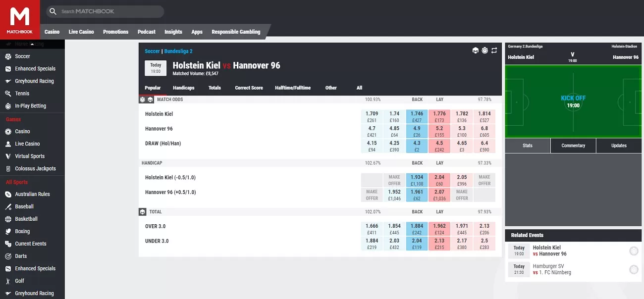
Task: Click Make Offer left of Holstein Kiel 1.934
Action: 394,180
